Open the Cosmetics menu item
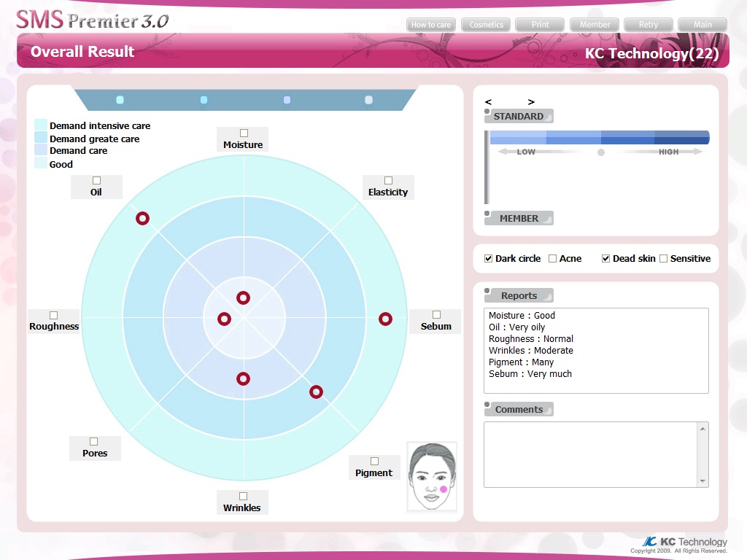 point(486,25)
